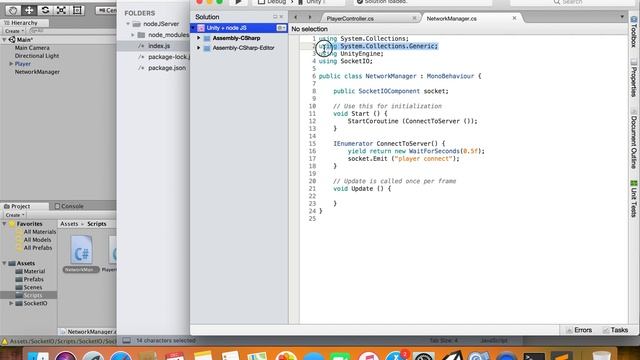
Task: Select Directional Light in Hierarchy
Action: pyautogui.click(x=37, y=56)
